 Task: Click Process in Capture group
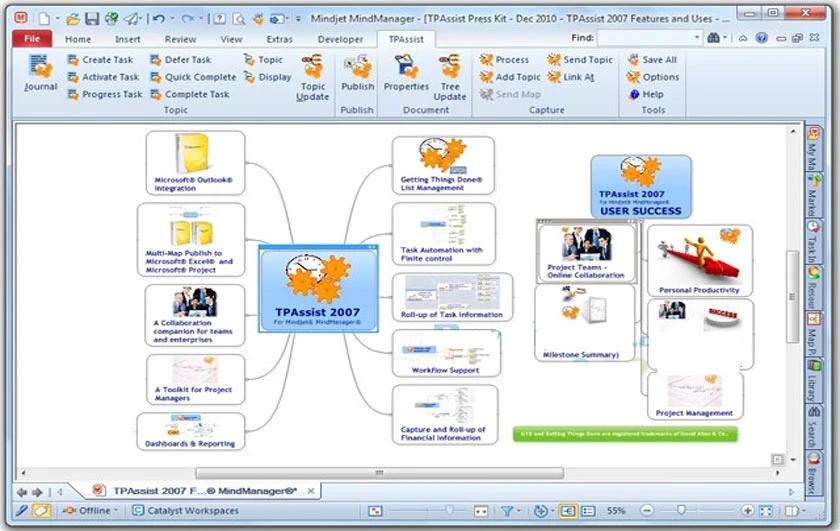pos(504,59)
